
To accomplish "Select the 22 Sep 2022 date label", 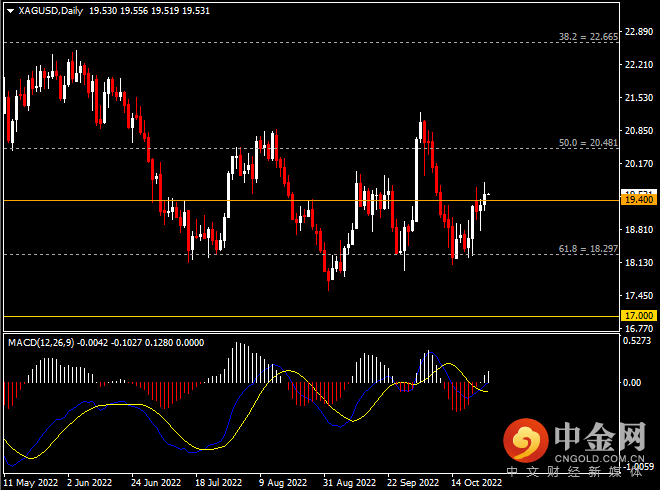I will tap(413, 482).
